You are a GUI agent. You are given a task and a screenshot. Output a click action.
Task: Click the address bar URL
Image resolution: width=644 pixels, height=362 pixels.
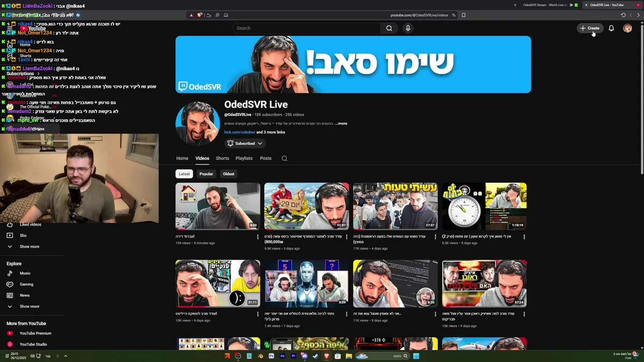click(x=419, y=15)
